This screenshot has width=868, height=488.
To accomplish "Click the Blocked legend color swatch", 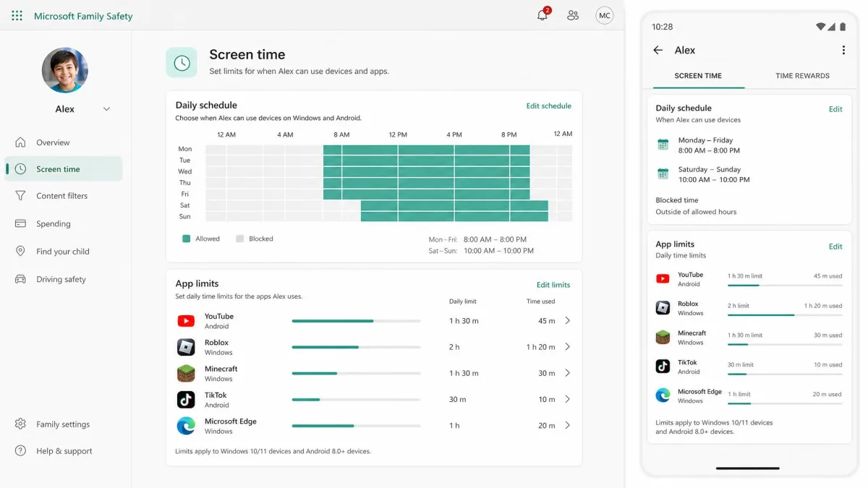I will click(240, 239).
